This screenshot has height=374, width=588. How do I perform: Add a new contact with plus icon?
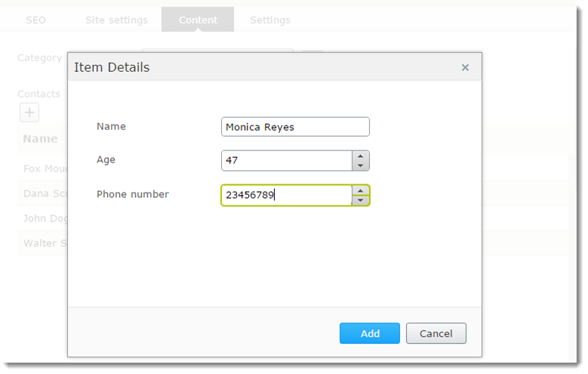click(x=29, y=113)
